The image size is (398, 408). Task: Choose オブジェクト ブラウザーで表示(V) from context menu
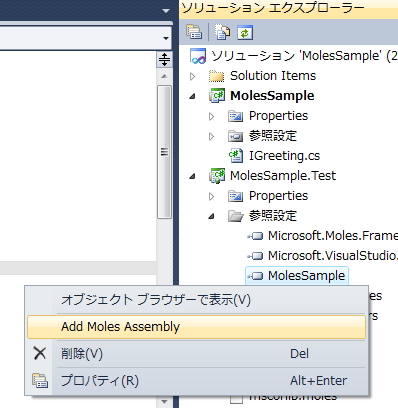[196, 300]
